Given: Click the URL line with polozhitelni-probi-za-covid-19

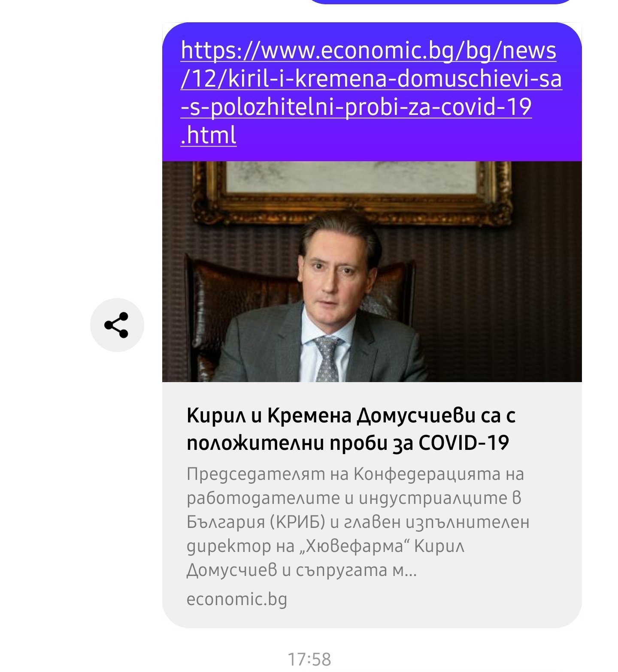Looking at the screenshot, I should pos(356,107).
